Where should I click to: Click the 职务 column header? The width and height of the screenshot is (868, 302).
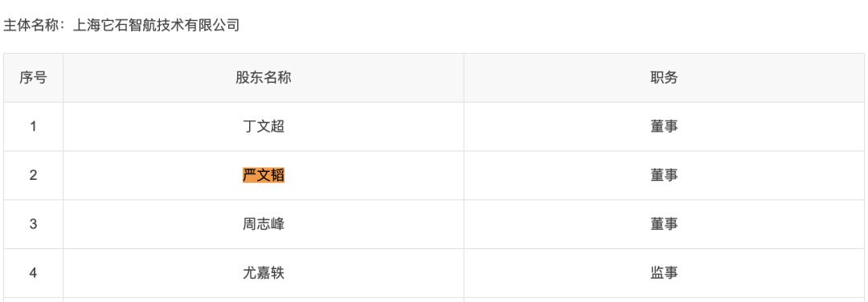(x=664, y=78)
